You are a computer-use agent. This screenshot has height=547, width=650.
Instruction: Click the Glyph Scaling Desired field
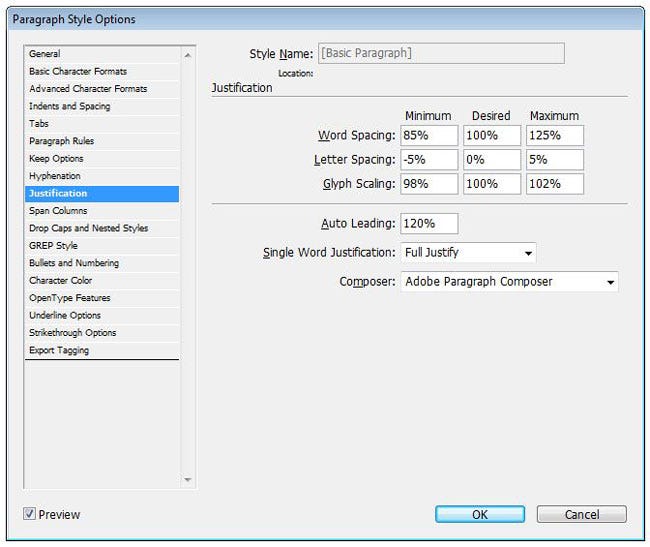click(492, 184)
